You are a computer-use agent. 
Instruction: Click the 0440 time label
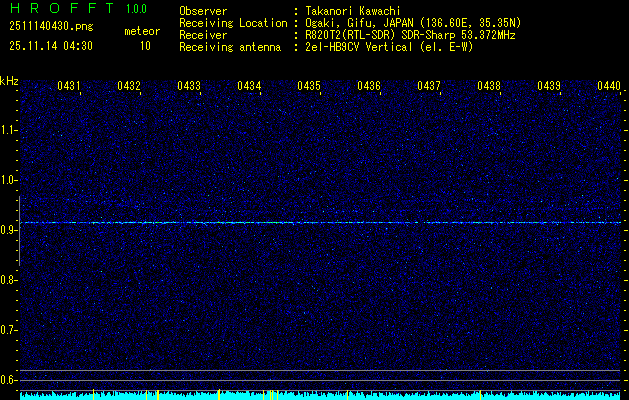tap(609, 85)
